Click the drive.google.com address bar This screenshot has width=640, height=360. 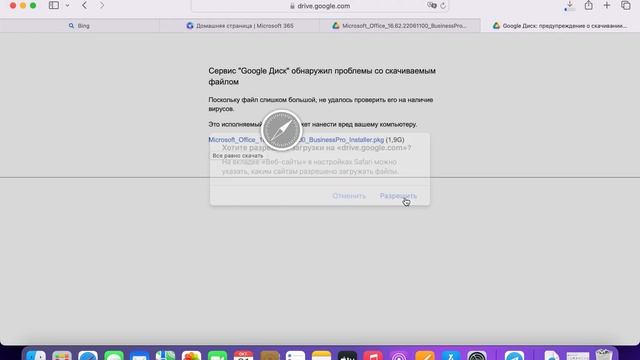pyautogui.click(x=320, y=6)
